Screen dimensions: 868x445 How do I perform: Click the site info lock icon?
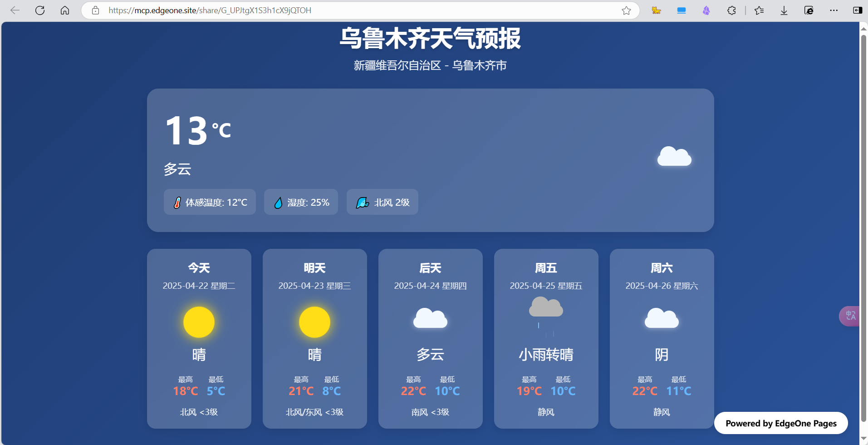[x=95, y=10]
